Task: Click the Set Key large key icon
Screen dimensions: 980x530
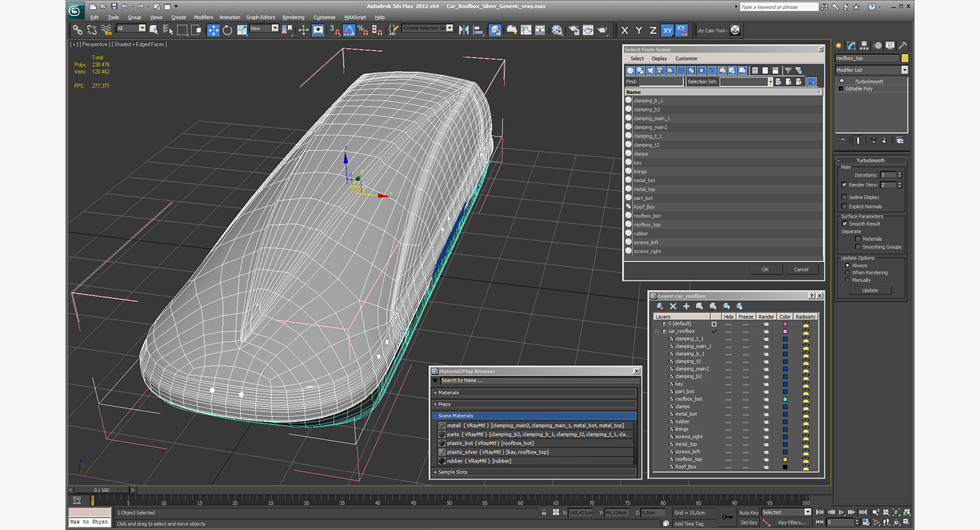Action: point(727,517)
